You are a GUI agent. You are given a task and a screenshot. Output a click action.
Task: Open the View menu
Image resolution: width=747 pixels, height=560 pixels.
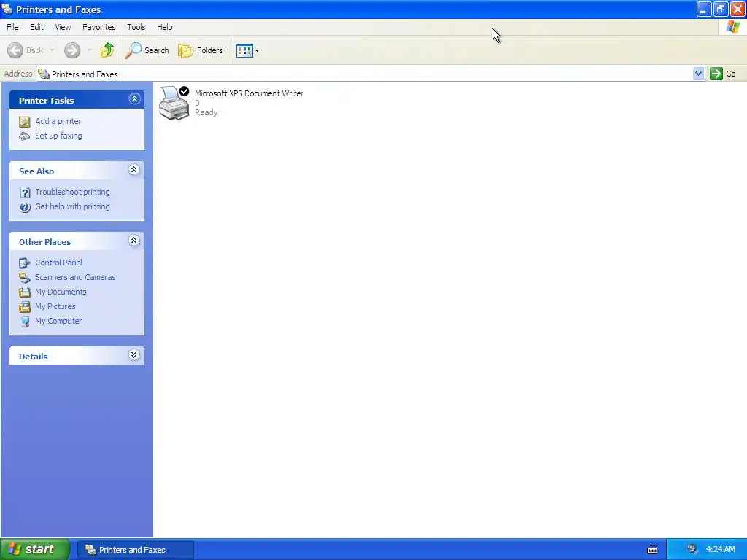point(63,27)
